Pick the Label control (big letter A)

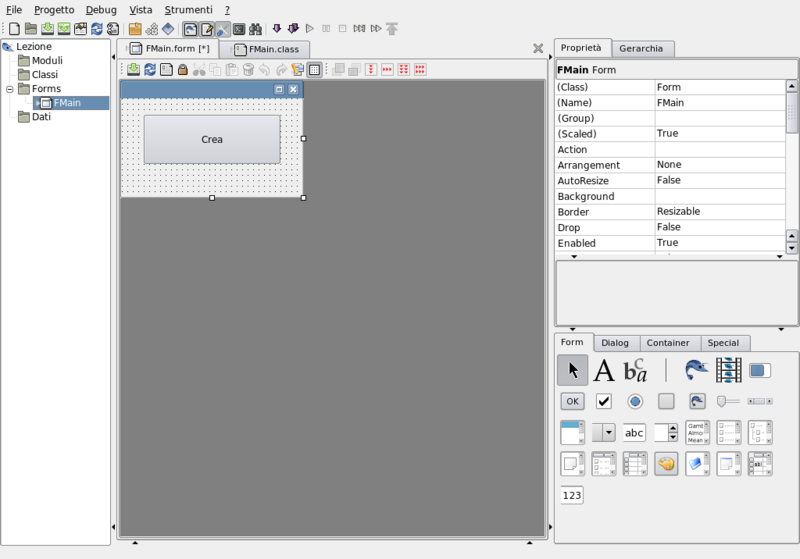tap(604, 370)
